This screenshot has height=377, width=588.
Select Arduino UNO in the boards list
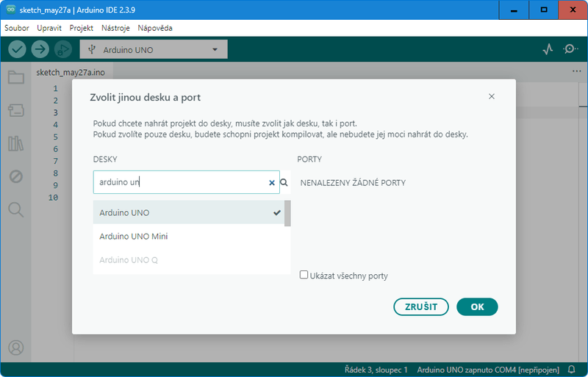coord(189,212)
